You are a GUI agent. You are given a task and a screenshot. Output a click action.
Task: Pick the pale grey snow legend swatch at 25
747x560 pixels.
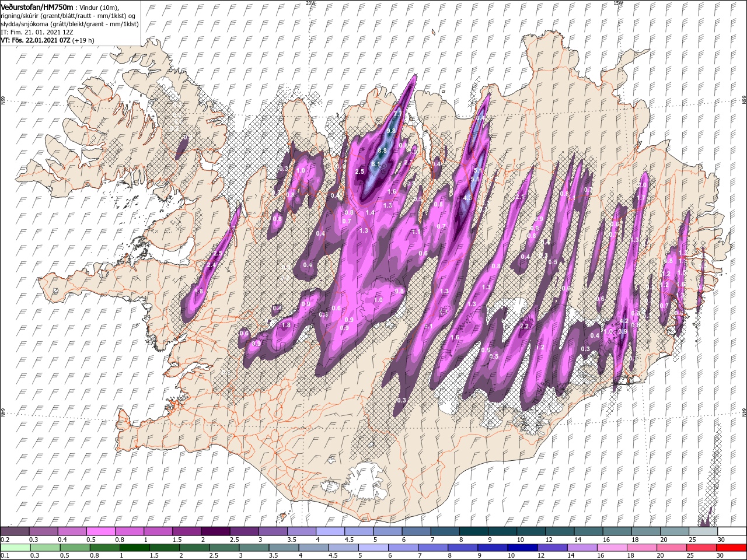[x=703, y=531]
